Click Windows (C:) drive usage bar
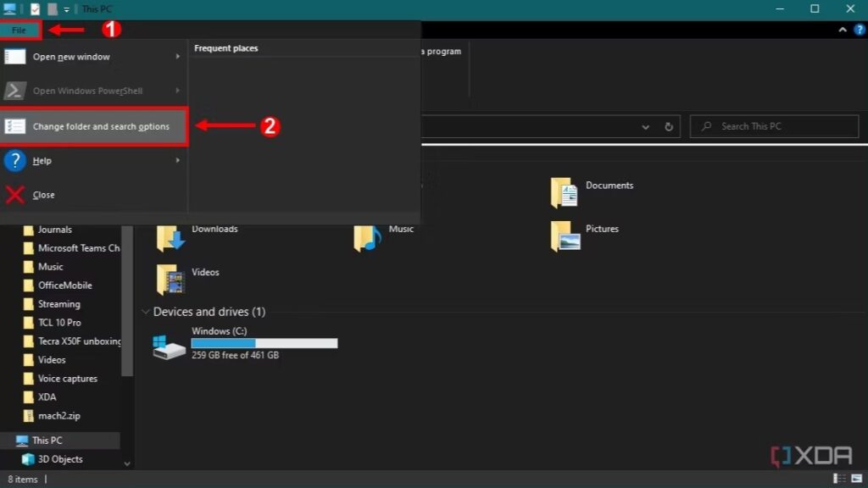This screenshot has height=488, width=868. point(264,344)
